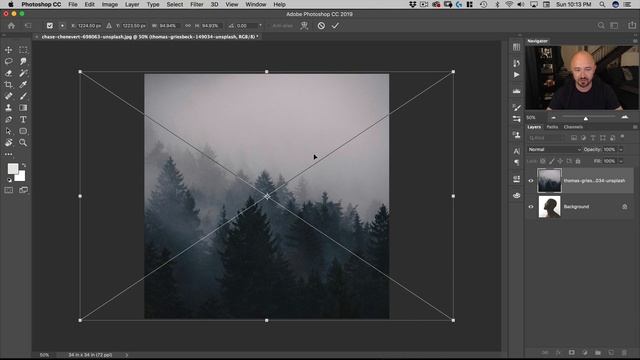
Task: Open the Paragraph panel icon
Action: [x=516, y=162]
